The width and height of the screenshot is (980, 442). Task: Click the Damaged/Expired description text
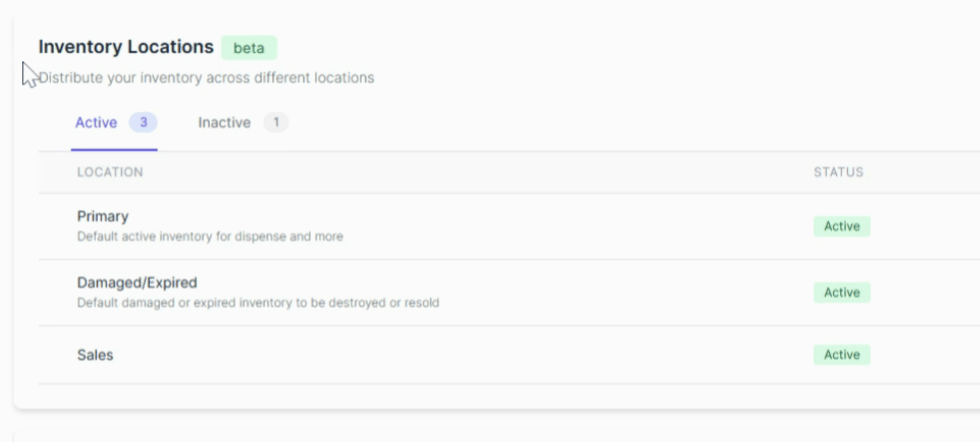coord(258,302)
